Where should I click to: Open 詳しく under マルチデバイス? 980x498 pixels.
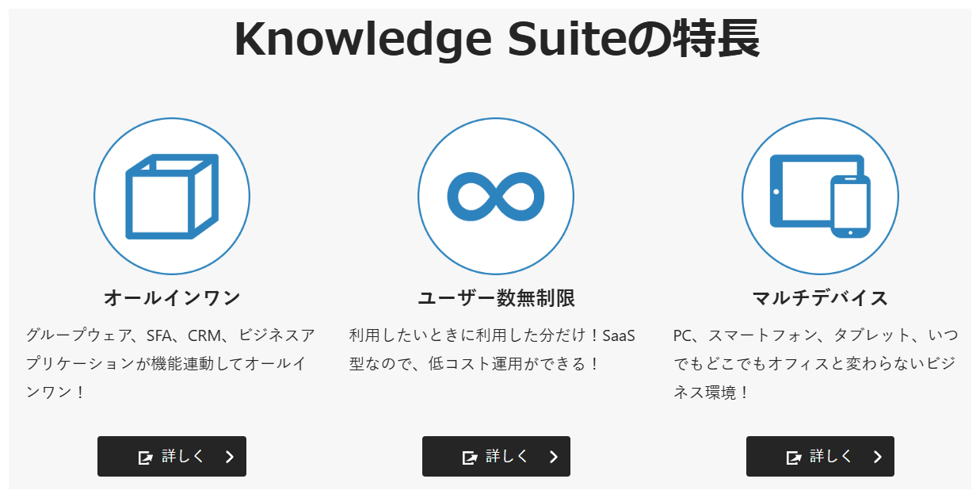point(820,457)
